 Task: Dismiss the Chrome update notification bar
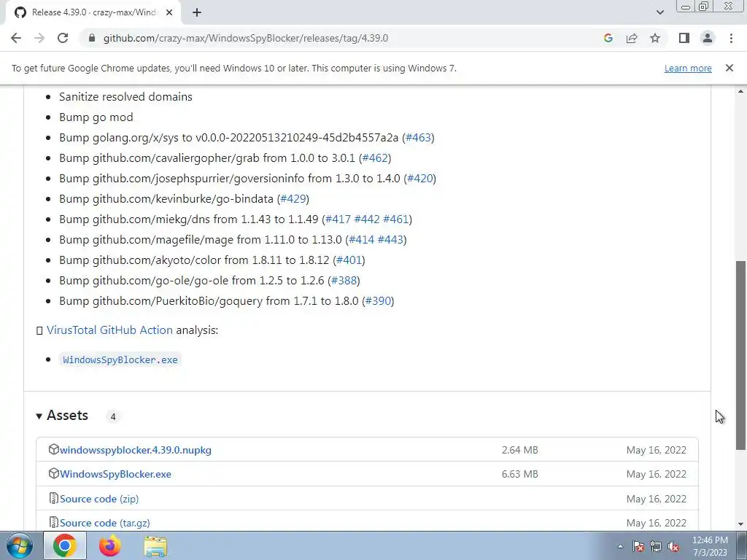tap(729, 68)
